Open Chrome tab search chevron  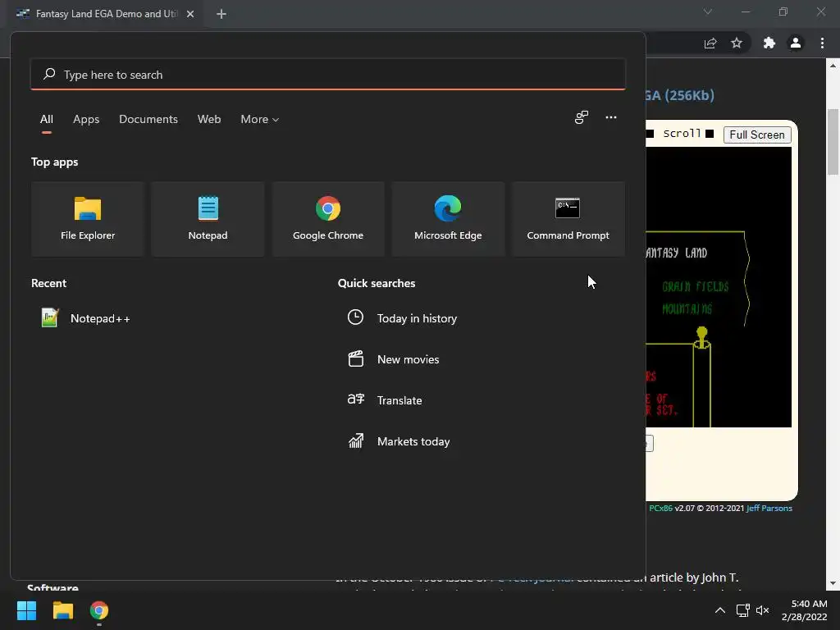(x=708, y=11)
